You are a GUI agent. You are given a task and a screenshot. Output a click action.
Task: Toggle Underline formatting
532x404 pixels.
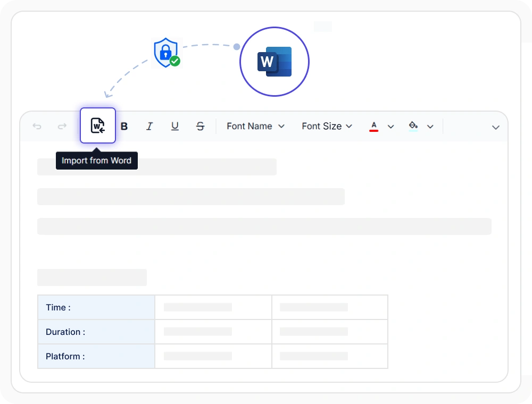[174, 127]
